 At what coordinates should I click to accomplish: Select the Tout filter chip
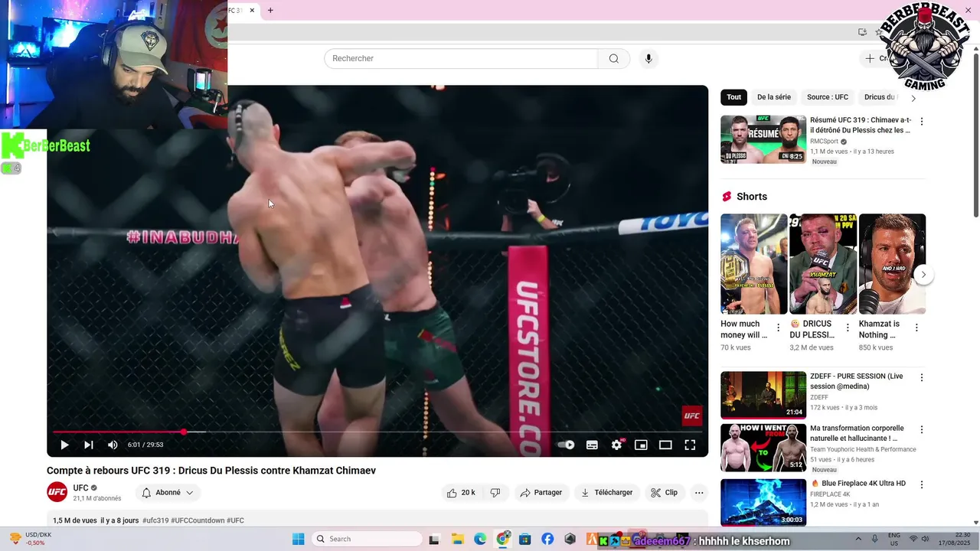pos(733,97)
